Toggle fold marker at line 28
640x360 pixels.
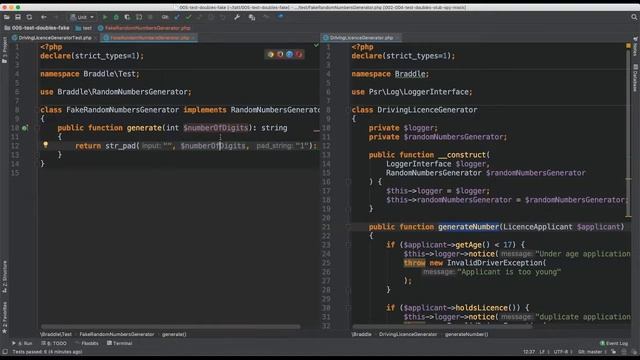(x=349, y=289)
